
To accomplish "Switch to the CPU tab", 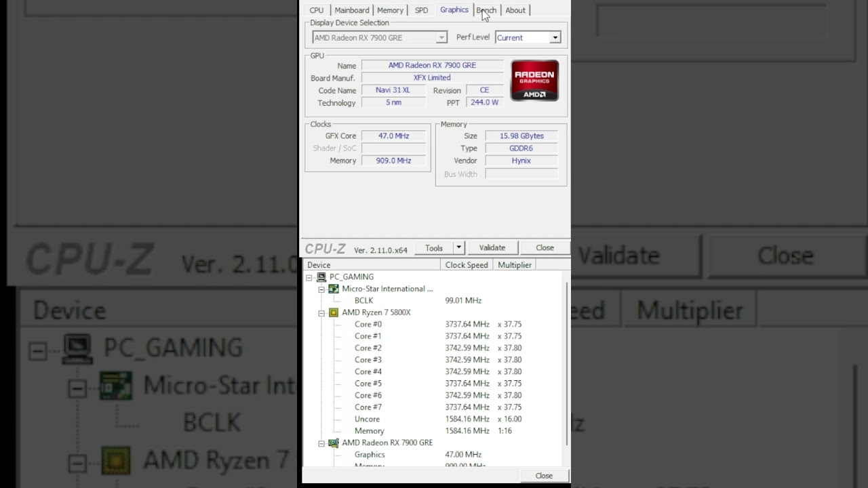I will 316,10.
